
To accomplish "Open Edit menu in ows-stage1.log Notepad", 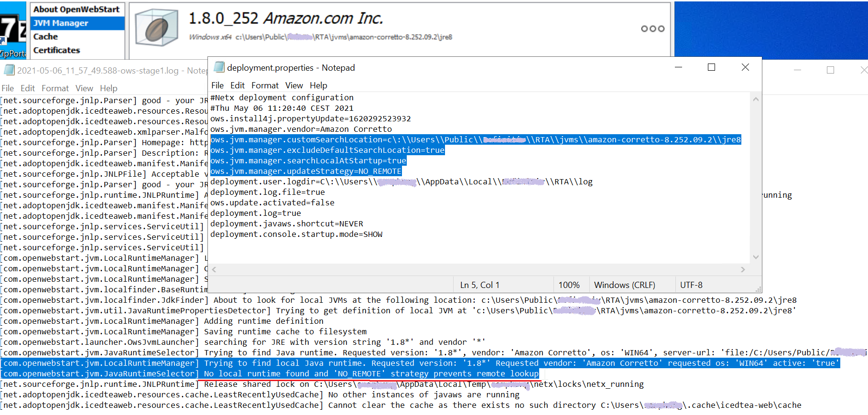I will click(x=28, y=88).
